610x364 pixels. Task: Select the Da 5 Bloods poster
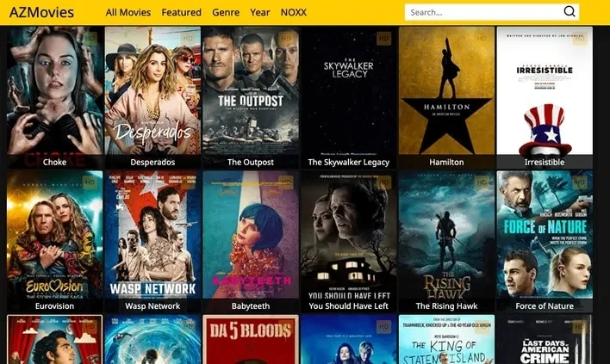pyautogui.click(x=251, y=339)
